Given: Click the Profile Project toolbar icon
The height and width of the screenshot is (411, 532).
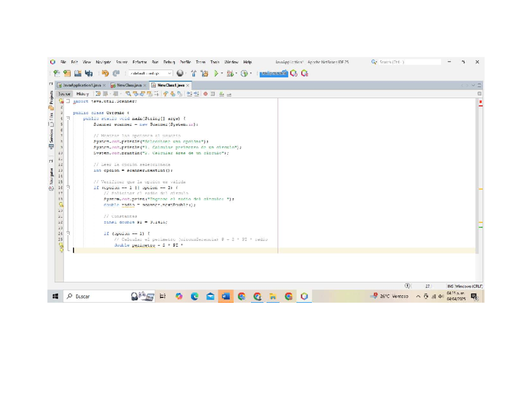Looking at the screenshot, I should click(x=244, y=74).
